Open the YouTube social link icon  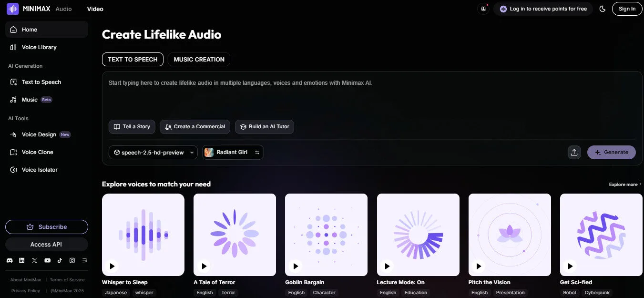tap(47, 260)
